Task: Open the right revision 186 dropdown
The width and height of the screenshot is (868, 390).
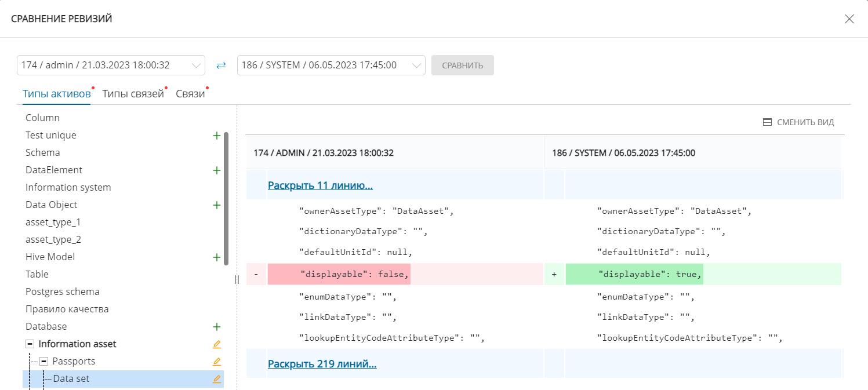Action: tap(331, 65)
